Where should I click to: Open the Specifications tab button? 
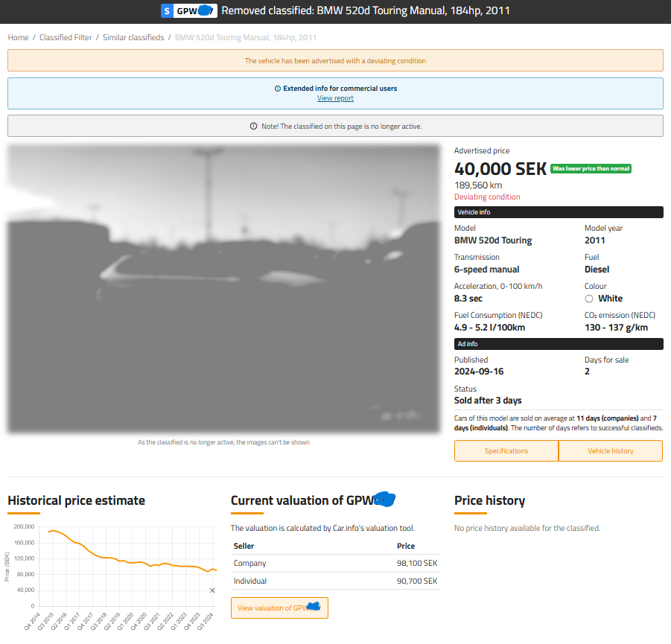tap(506, 451)
